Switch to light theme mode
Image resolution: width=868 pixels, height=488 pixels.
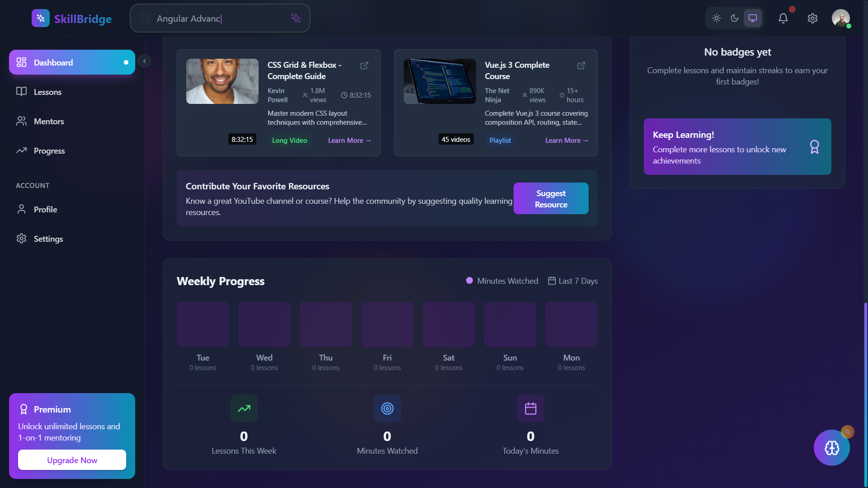coord(717,18)
